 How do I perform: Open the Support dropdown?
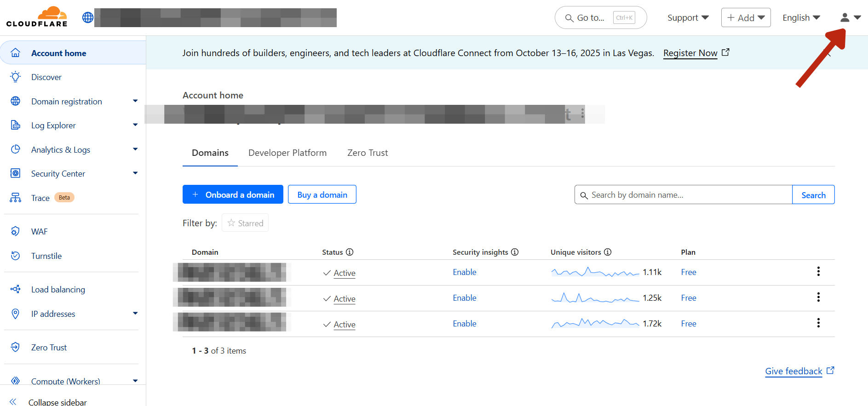click(688, 17)
